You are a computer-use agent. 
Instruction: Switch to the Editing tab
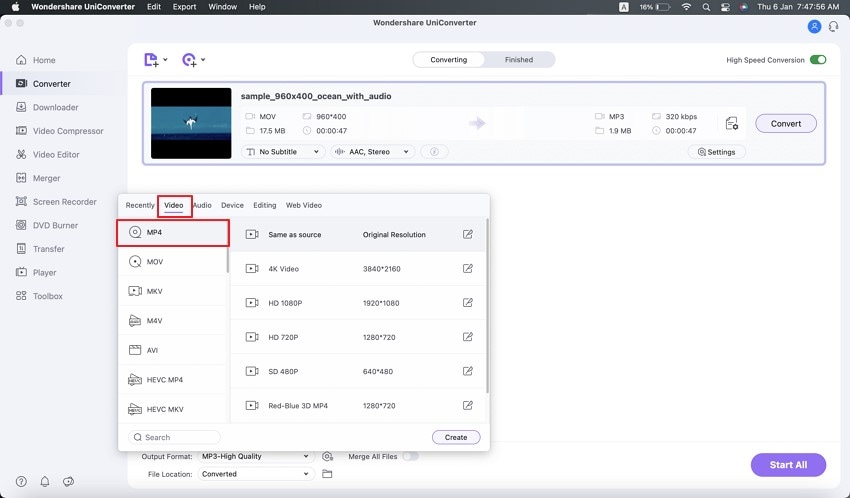pos(265,205)
